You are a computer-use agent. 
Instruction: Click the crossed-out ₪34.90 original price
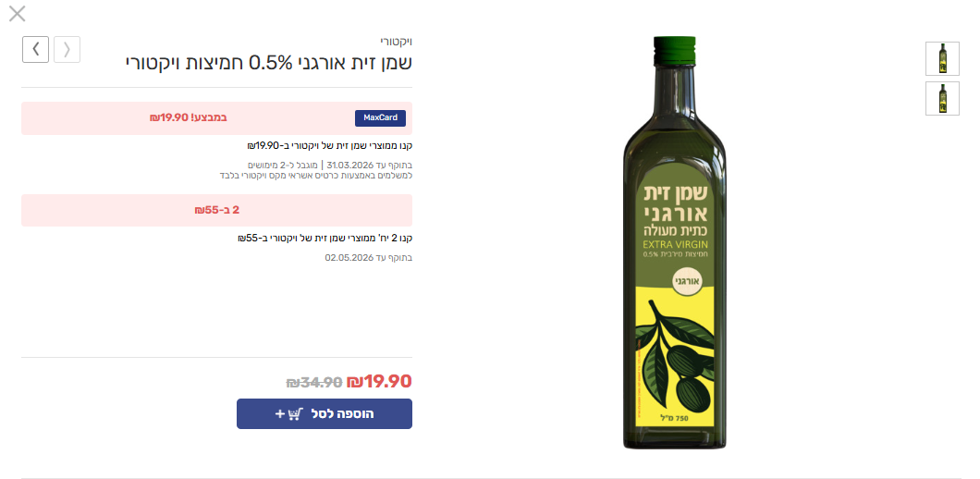313,382
